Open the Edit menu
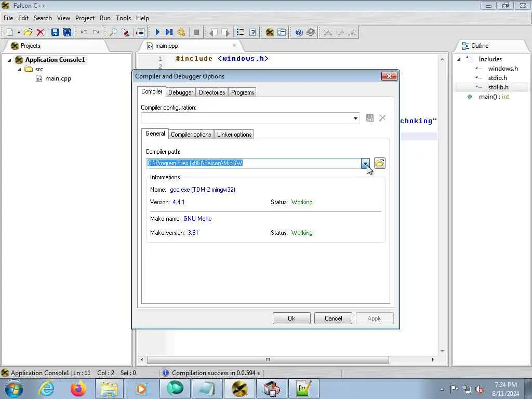Screen dimensions: 532x399 click(x=23, y=18)
